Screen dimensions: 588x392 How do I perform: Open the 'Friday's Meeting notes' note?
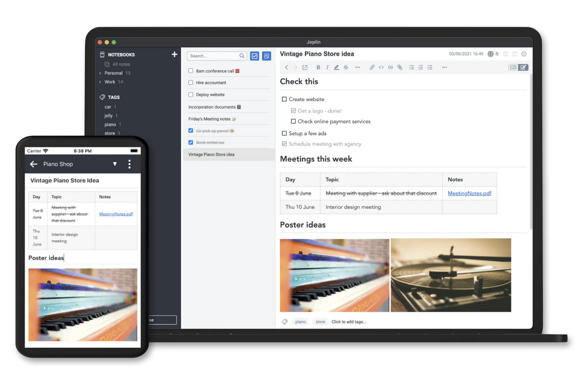pos(209,119)
